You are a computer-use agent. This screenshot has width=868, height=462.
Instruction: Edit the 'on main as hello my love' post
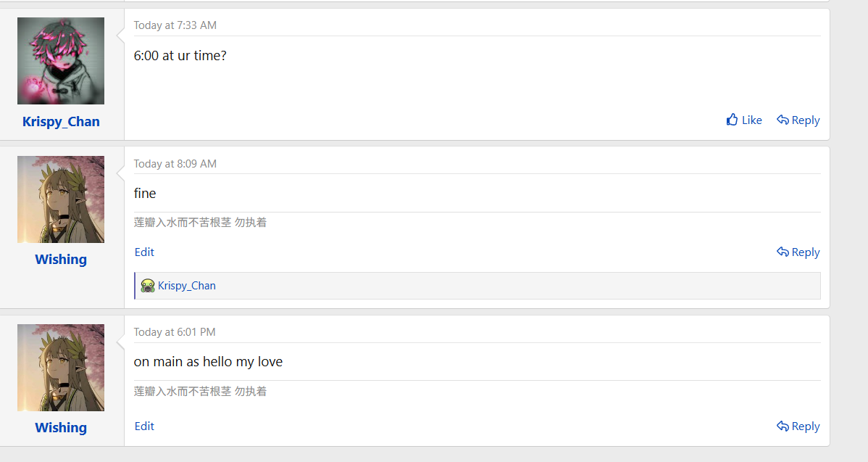point(144,426)
